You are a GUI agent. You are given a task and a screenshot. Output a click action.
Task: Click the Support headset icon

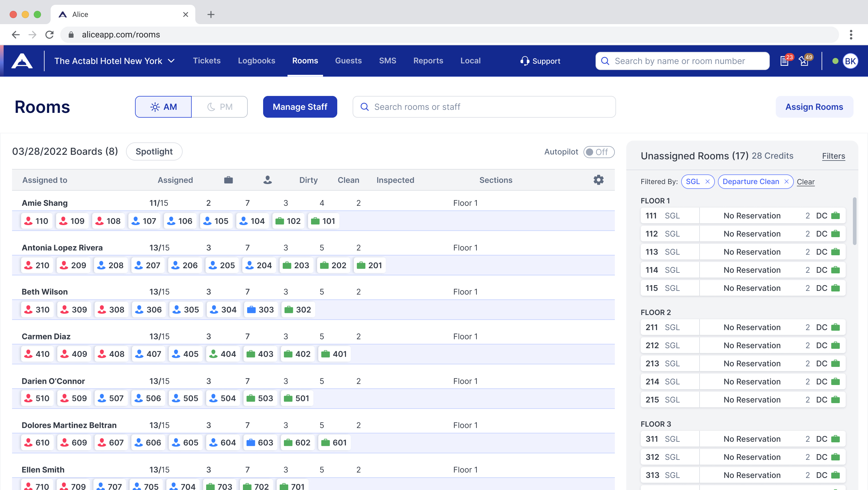(525, 61)
